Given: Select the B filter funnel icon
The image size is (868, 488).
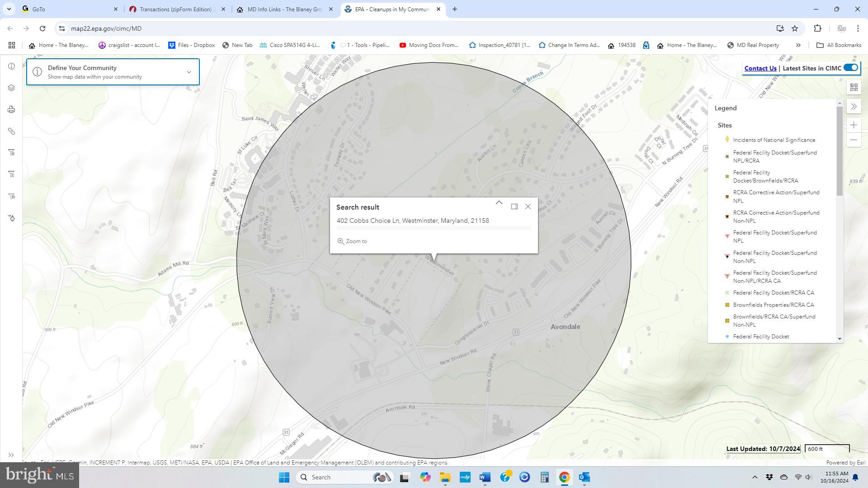Looking at the screenshot, I should (11, 153).
